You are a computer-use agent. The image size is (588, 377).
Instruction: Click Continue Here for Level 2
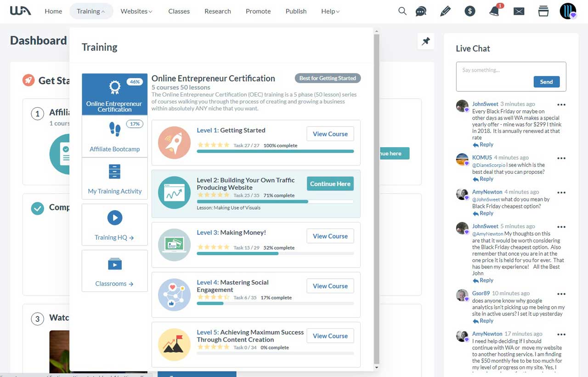pos(330,184)
